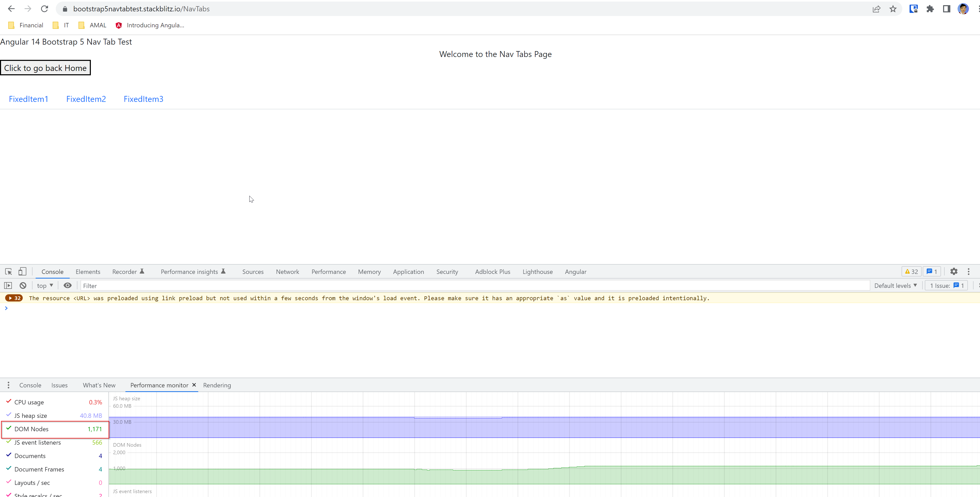Click the lock icon in address bar
This screenshot has height=497, width=980.
pos(65,9)
